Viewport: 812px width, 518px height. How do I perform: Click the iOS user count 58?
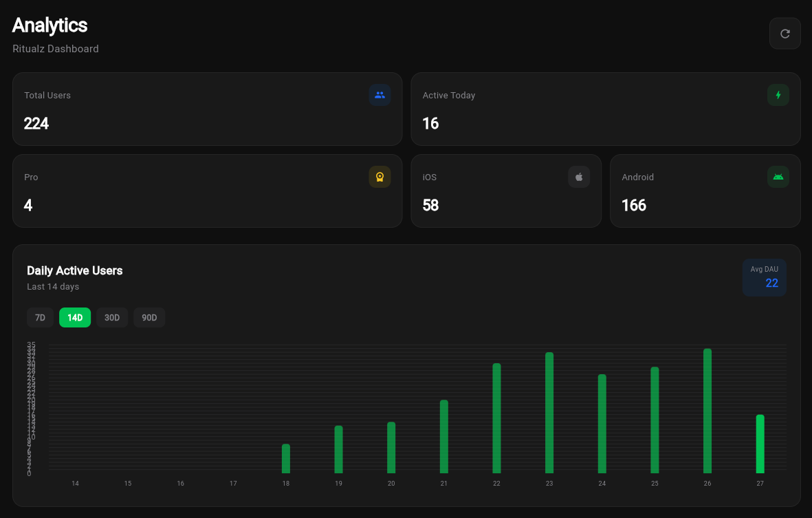430,206
